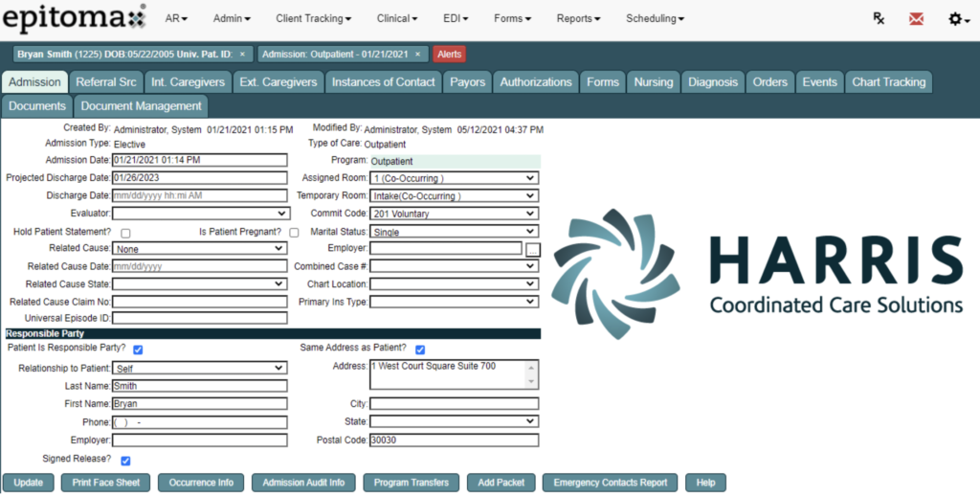Open the Clinical menu
Image resolution: width=980 pixels, height=497 pixels.
point(397,19)
